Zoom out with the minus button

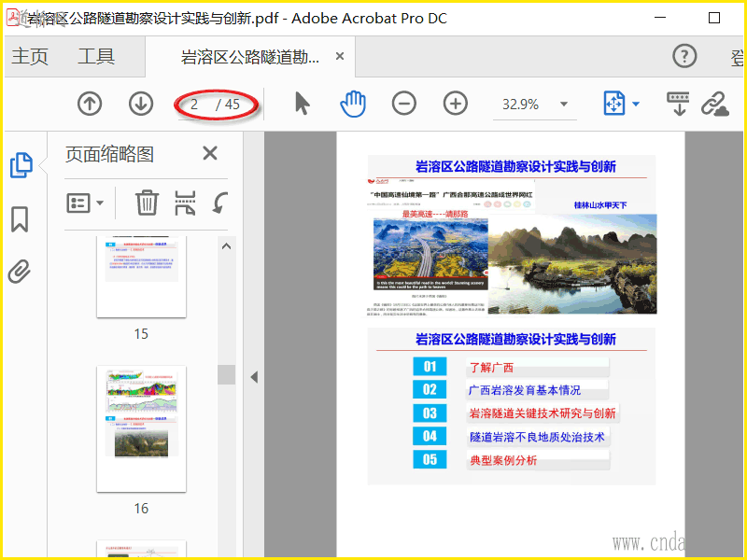404,104
